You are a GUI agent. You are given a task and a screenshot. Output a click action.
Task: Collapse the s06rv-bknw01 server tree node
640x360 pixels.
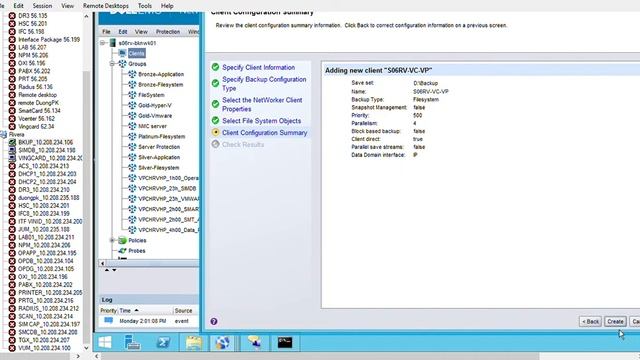103,43
